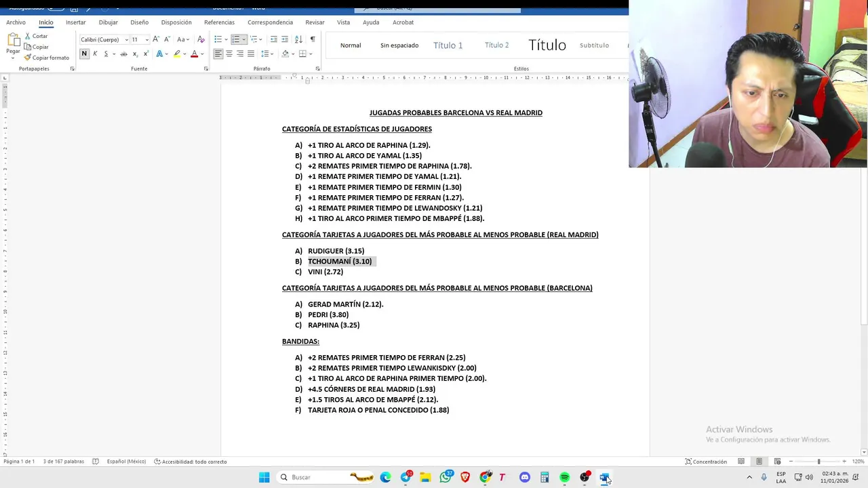Apply the Subtítulo style
Image resolution: width=868 pixels, height=488 pixels.
coord(594,45)
